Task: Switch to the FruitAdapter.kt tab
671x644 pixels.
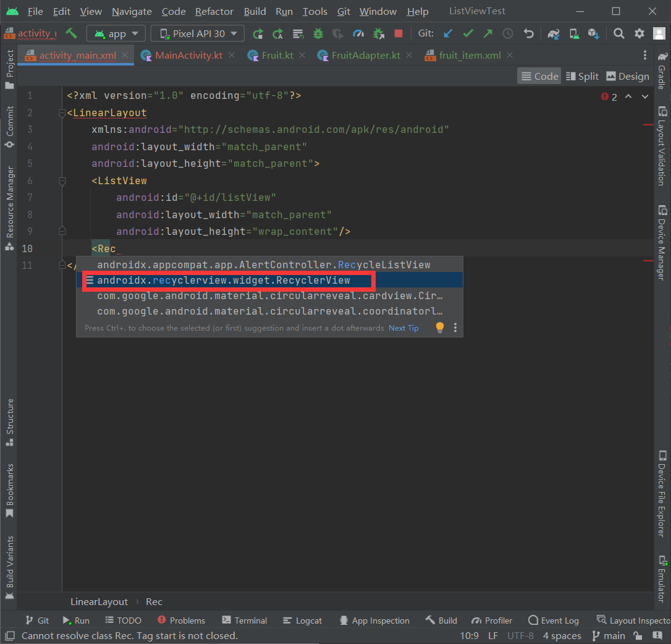Action: tap(365, 56)
